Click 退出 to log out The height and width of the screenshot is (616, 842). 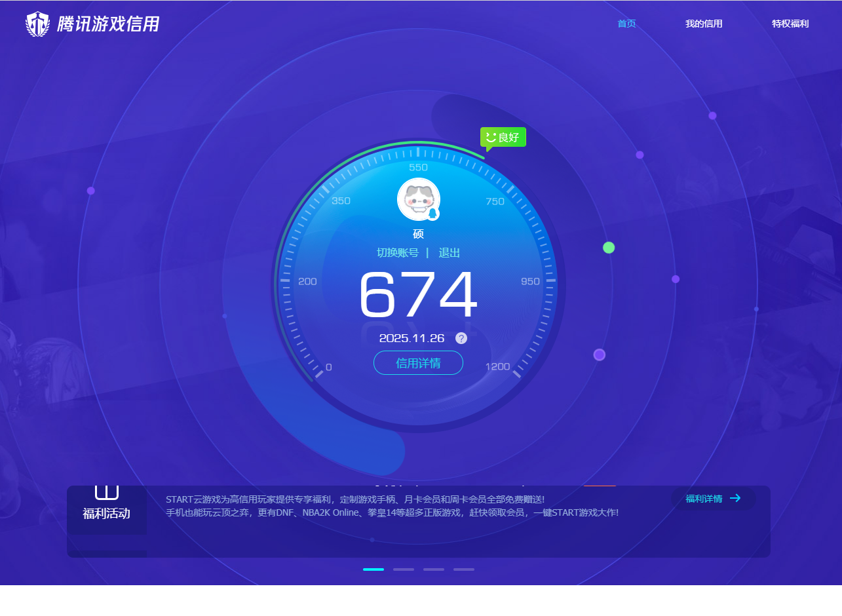coord(450,253)
